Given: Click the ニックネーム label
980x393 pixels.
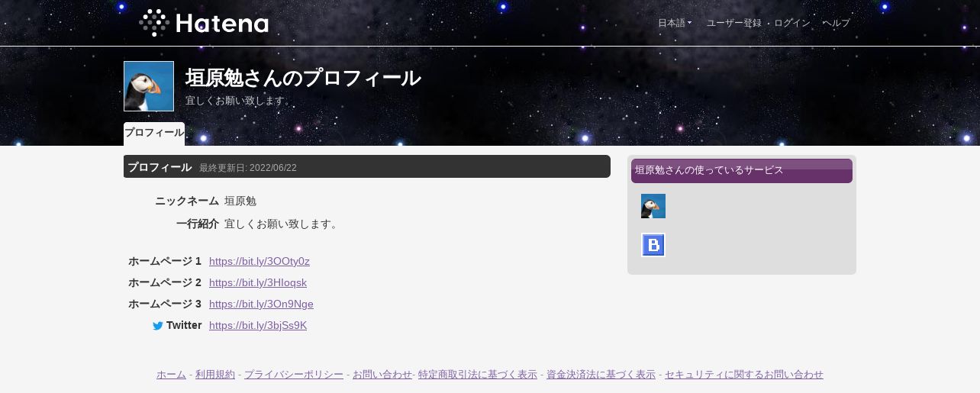Looking at the screenshot, I should point(187,201).
